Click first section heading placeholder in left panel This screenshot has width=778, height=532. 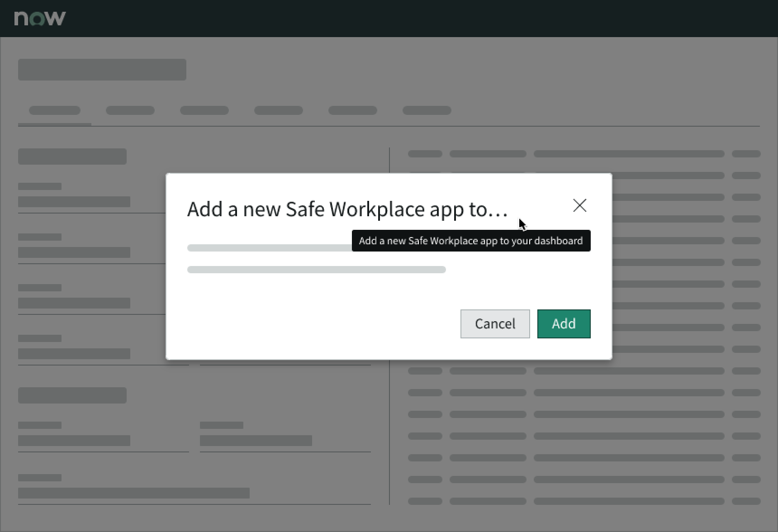pyautogui.click(x=72, y=157)
